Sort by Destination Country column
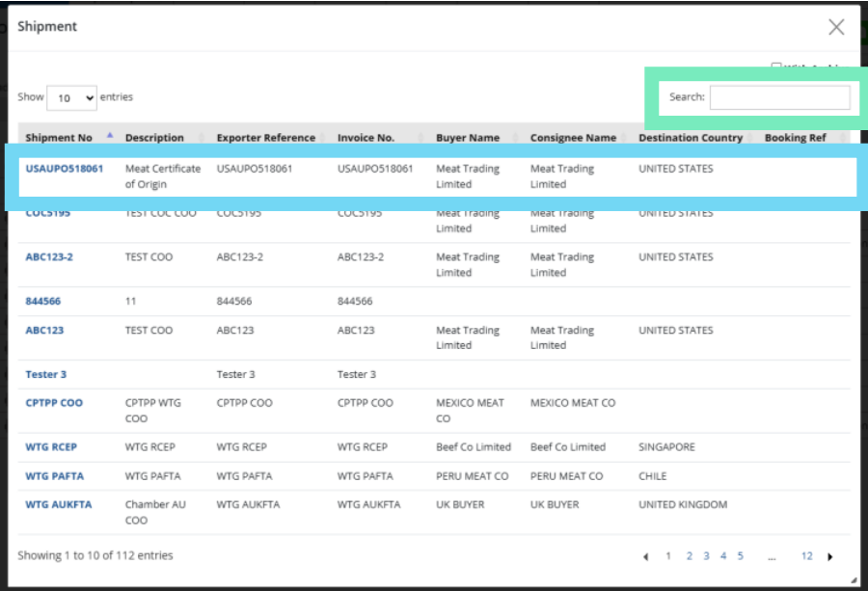This screenshot has height=591, width=868. click(691, 137)
